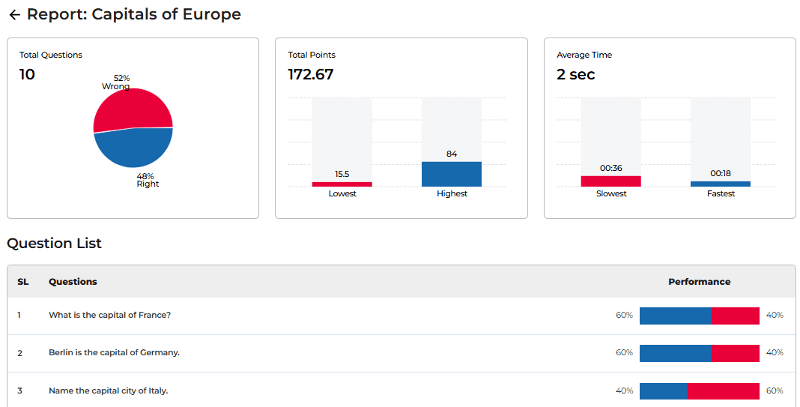Click the SL column header

point(23,282)
